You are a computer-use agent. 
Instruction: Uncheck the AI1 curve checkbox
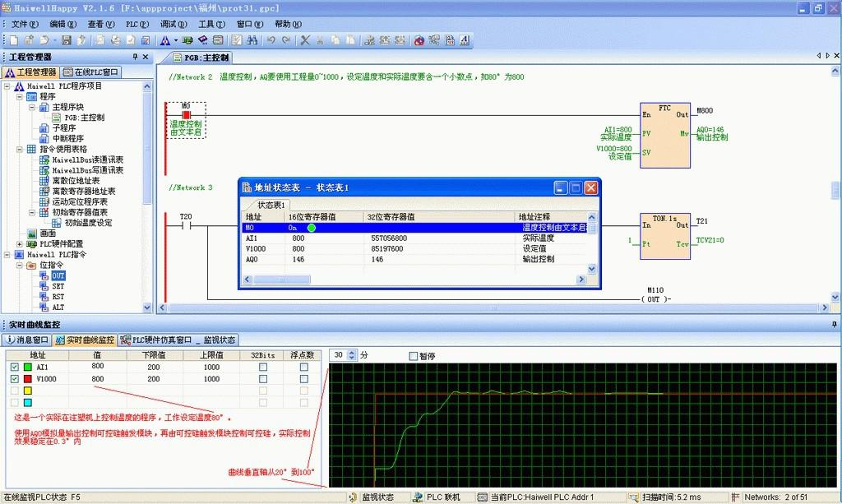13,368
